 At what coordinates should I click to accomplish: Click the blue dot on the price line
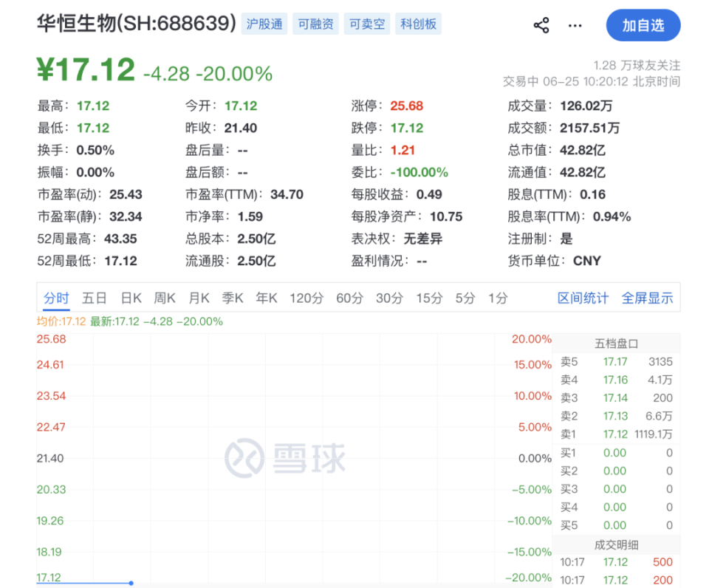[x=131, y=583]
